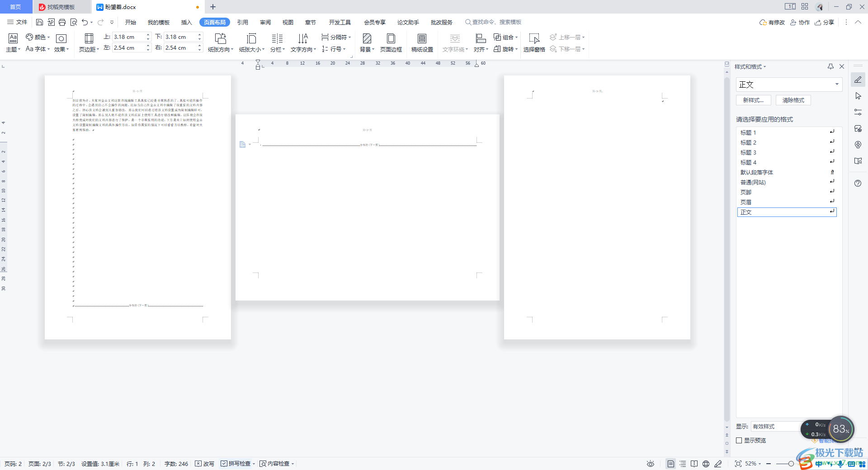
Task: Enable the Show Preview (显示预览) checkbox
Action: pyautogui.click(x=739, y=440)
